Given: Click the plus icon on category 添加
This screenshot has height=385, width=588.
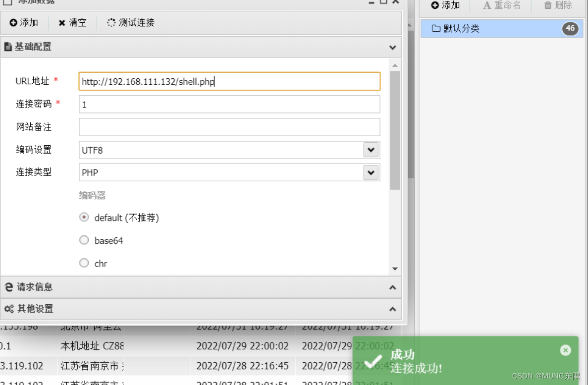Looking at the screenshot, I should [x=434, y=5].
